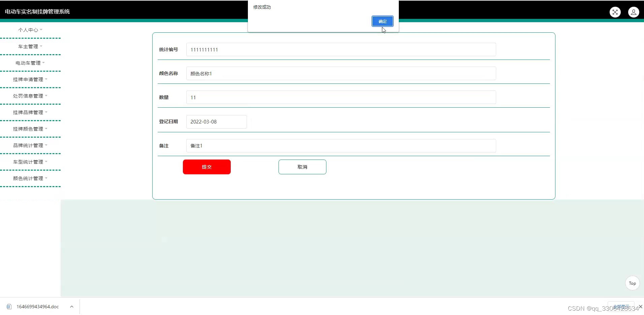Expand 车主管理 menu
644x315 pixels.
click(30, 46)
